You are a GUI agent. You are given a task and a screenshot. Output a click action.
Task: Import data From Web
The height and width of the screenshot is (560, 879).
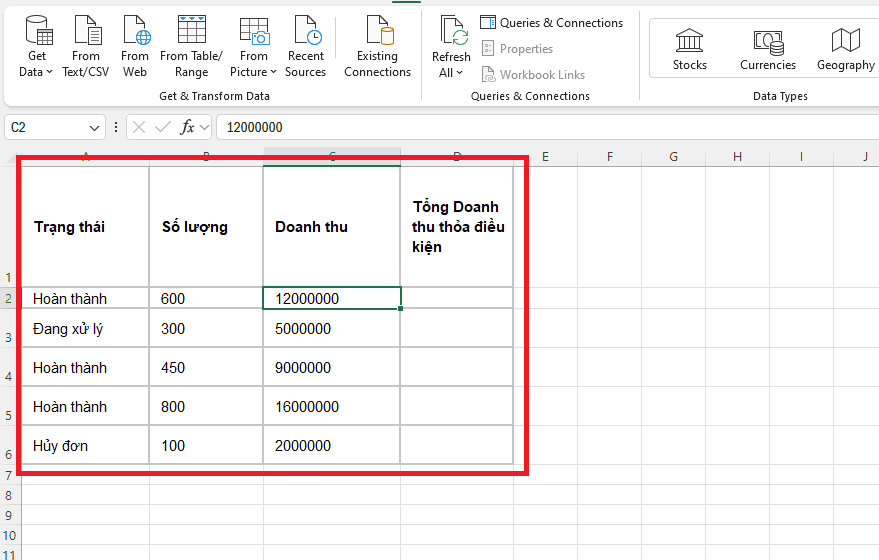135,46
